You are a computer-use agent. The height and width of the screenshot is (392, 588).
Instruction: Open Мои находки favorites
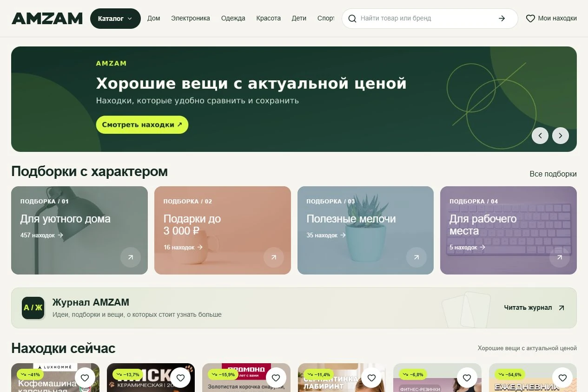(551, 19)
